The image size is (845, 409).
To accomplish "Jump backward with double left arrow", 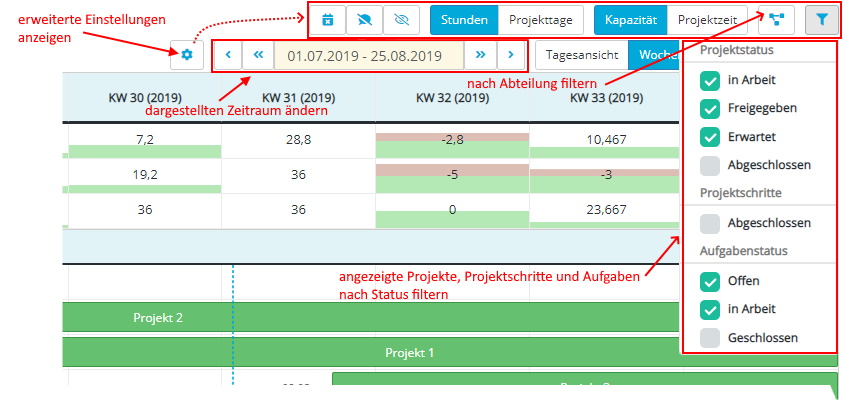I will [257, 55].
